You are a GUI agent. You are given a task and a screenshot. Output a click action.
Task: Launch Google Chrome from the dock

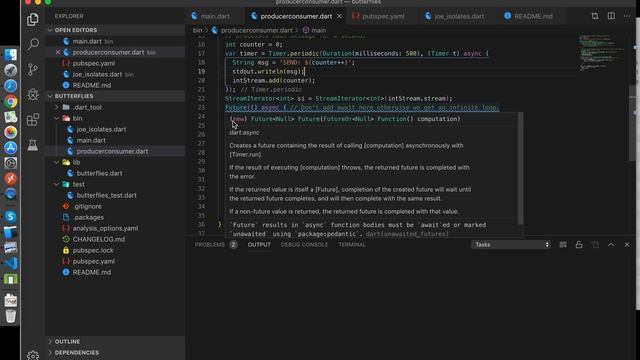point(11,101)
